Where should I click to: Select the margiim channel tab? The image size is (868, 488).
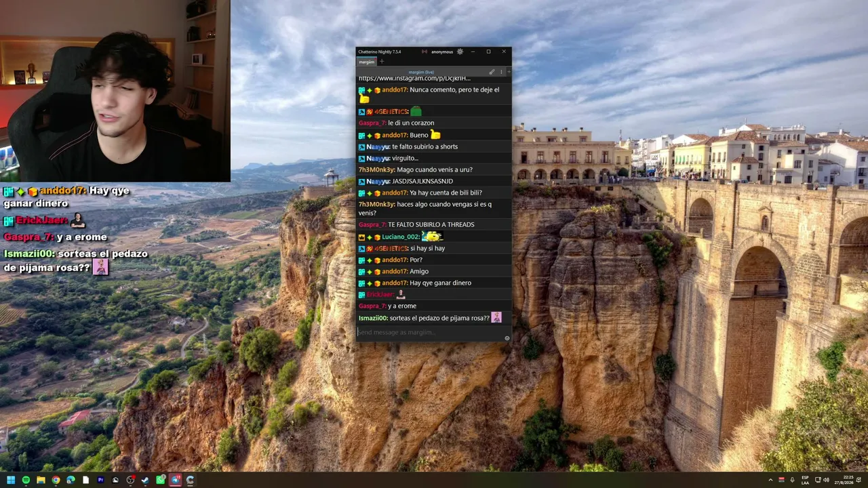coord(367,62)
